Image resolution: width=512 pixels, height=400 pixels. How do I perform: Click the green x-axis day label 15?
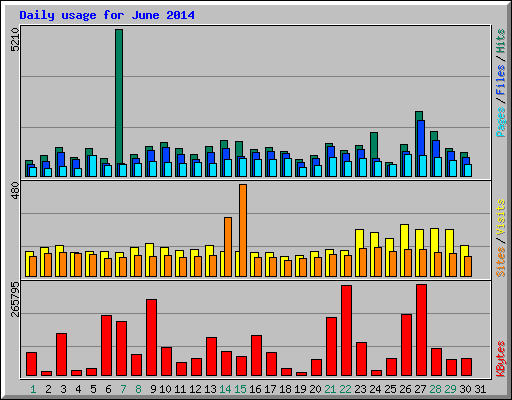pos(240,389)
